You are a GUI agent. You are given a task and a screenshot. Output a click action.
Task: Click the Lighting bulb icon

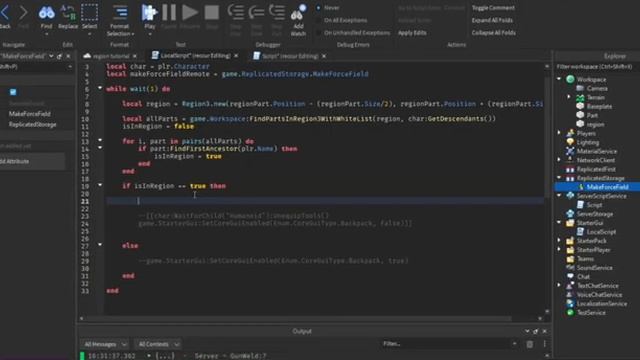[570, 142]
